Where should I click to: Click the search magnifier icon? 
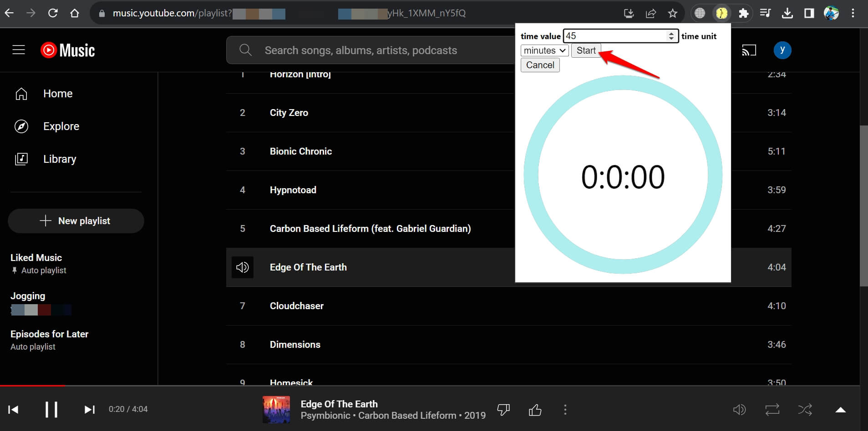(x=245, y=50)
